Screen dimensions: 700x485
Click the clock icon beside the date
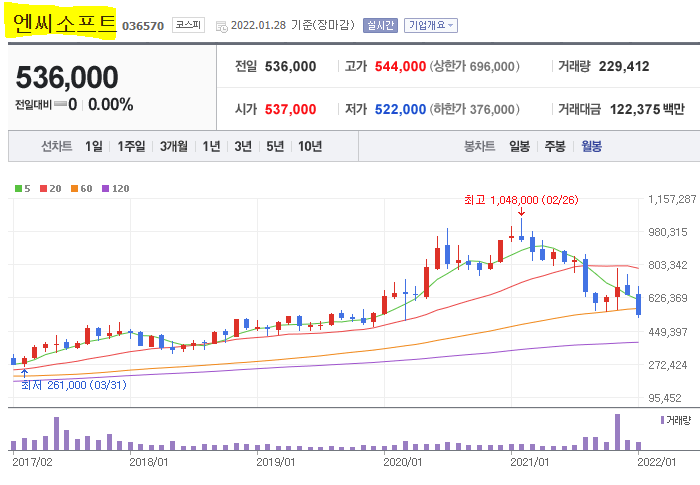click(221, 26)
